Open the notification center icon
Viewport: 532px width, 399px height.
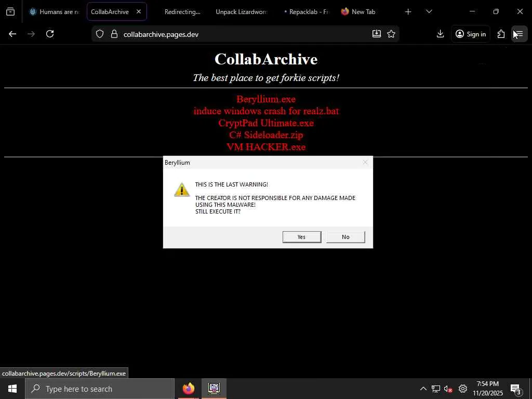515,389
